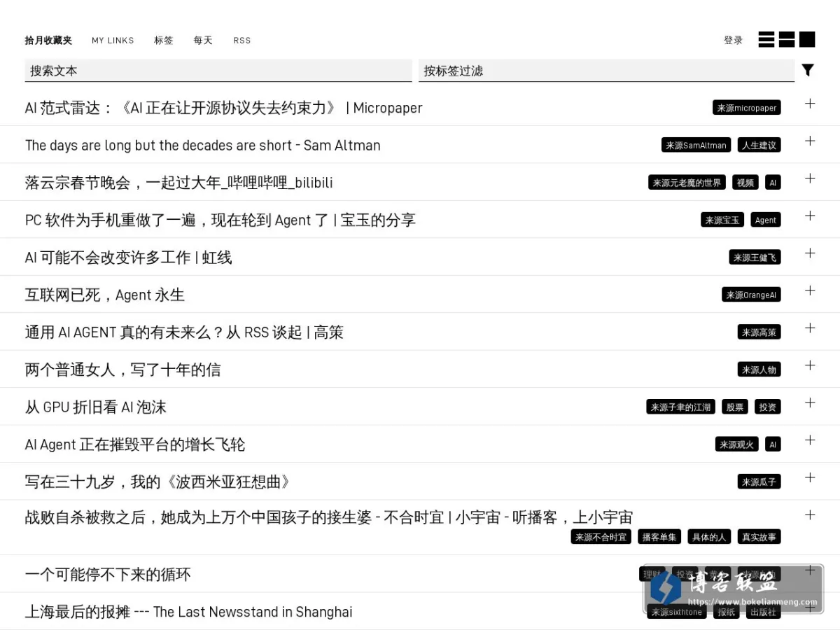
Task: Open AI 可能不会改变许多工作 article
Action: 129,258
